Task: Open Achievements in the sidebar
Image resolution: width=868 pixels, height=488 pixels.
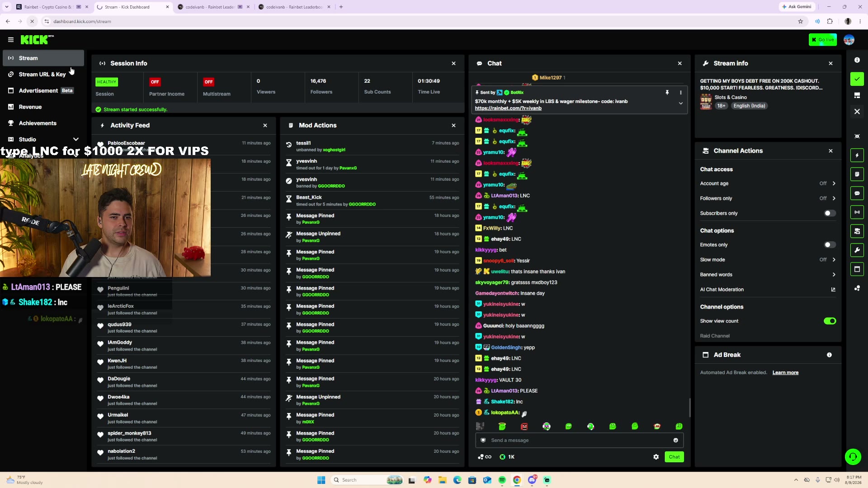Action: tap(43, 123)
